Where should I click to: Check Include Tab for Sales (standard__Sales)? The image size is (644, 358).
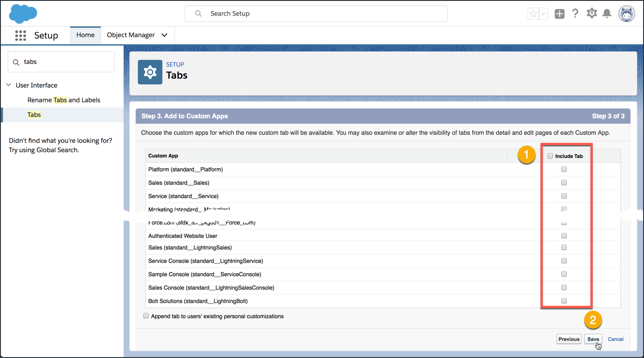click(564, 183)
